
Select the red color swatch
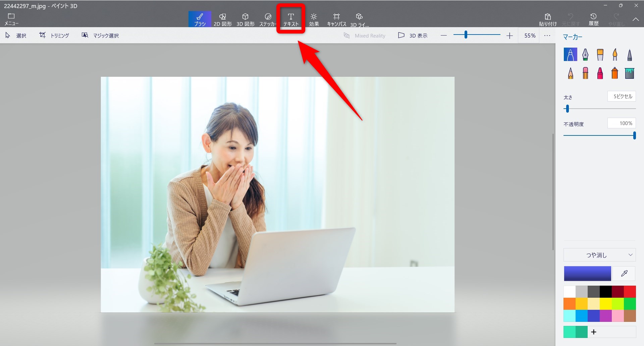pyautogui.click(x=630, y=292)
